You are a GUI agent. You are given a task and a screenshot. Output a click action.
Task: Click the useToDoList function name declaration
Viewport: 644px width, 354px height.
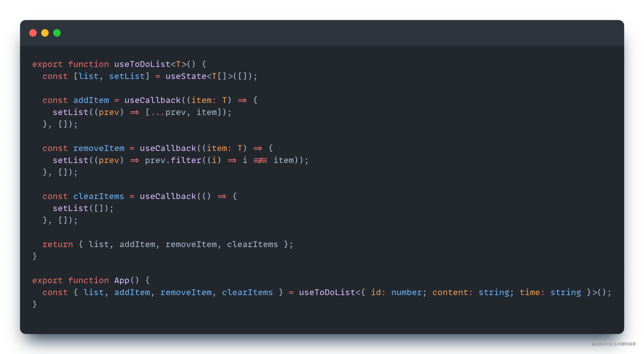(142, 64)
